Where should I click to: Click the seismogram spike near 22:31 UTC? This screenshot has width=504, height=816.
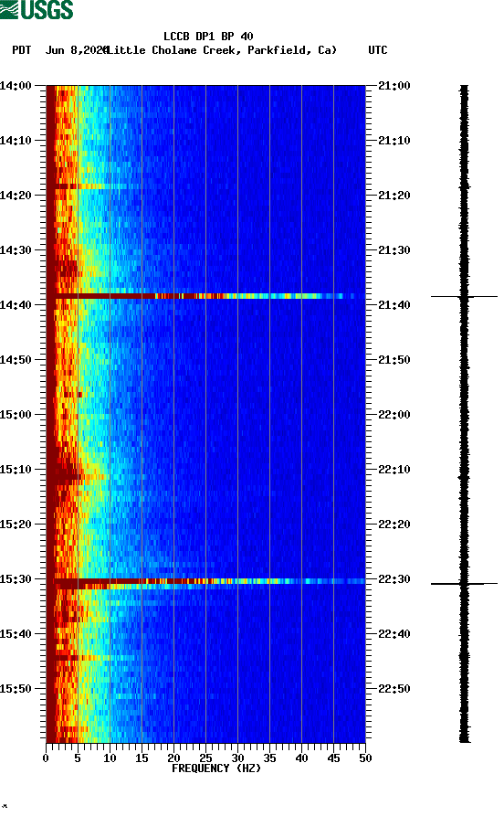point(464,584)
